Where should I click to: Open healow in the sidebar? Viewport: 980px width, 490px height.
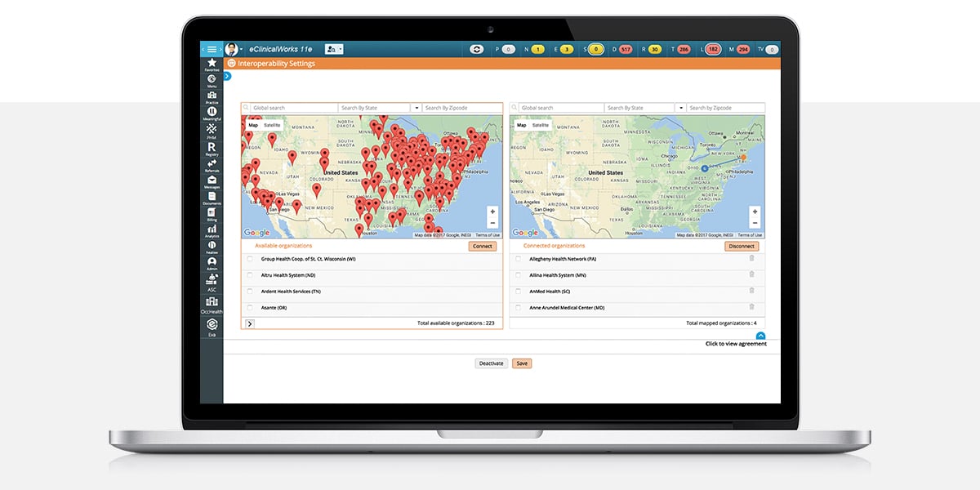click(x=212, y=247)
